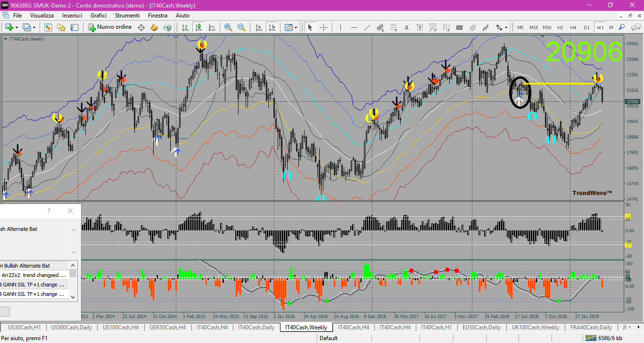
Task: Switch timeframe to M30
Action: [547, 27]
